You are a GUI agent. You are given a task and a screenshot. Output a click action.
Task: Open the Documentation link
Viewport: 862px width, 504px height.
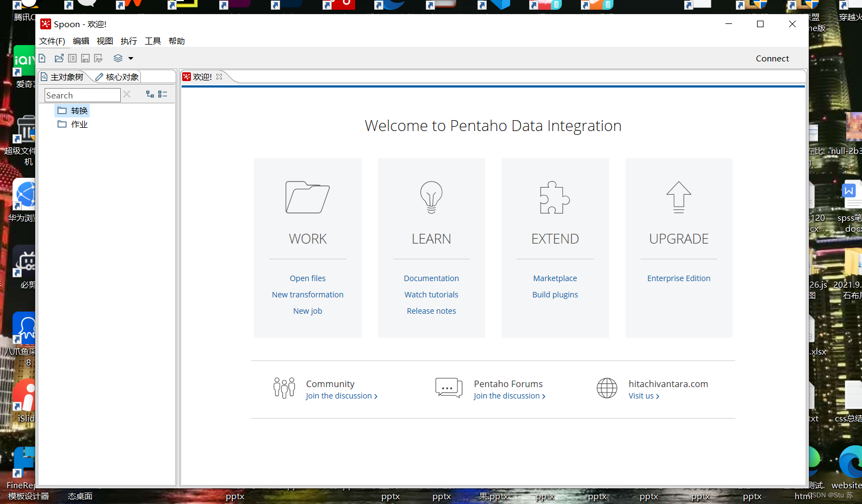(x=431, y=278)
